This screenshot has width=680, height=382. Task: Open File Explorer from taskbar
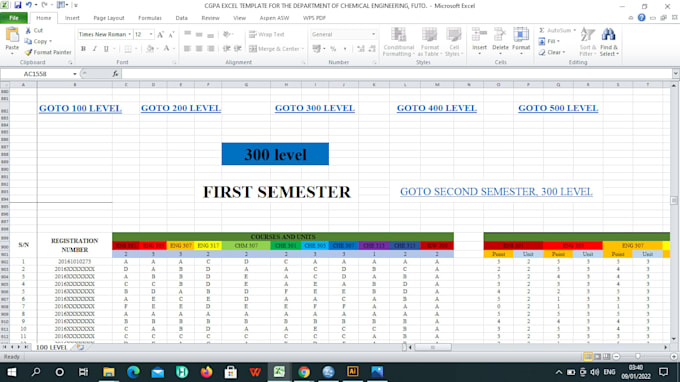pos(108,372)
